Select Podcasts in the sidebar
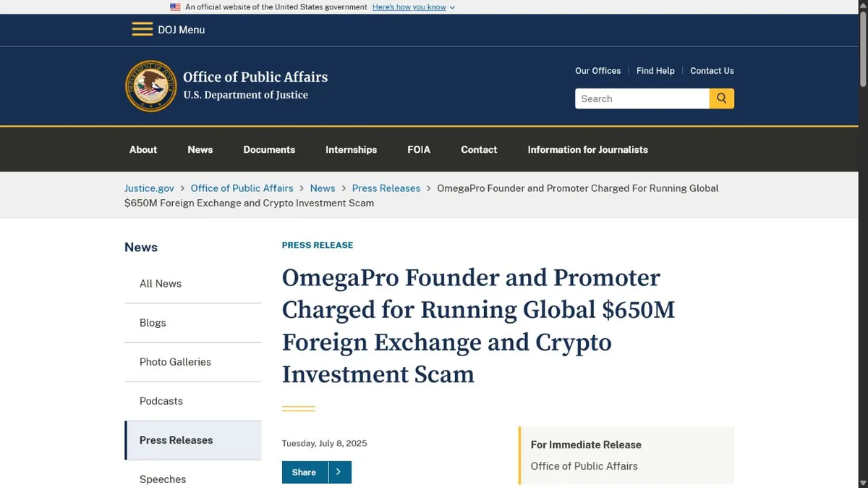This screenshot has height=488, width=868. (x=193, y=401)
